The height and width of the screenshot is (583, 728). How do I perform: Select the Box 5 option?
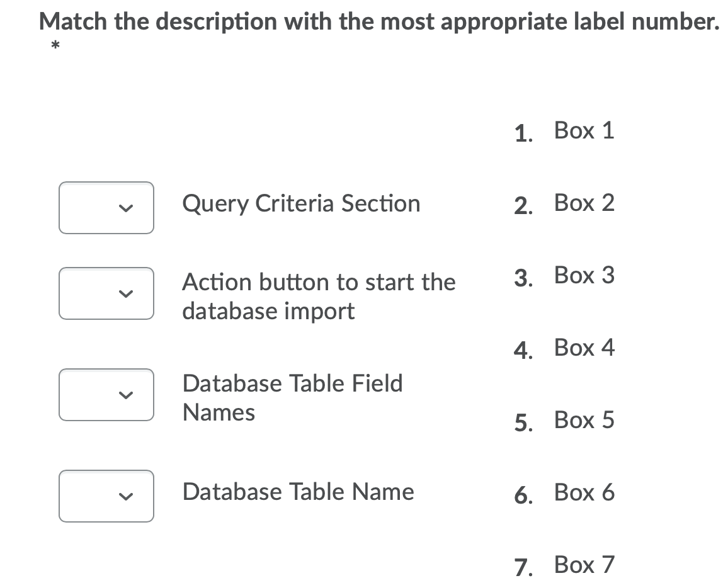[584, 420]
